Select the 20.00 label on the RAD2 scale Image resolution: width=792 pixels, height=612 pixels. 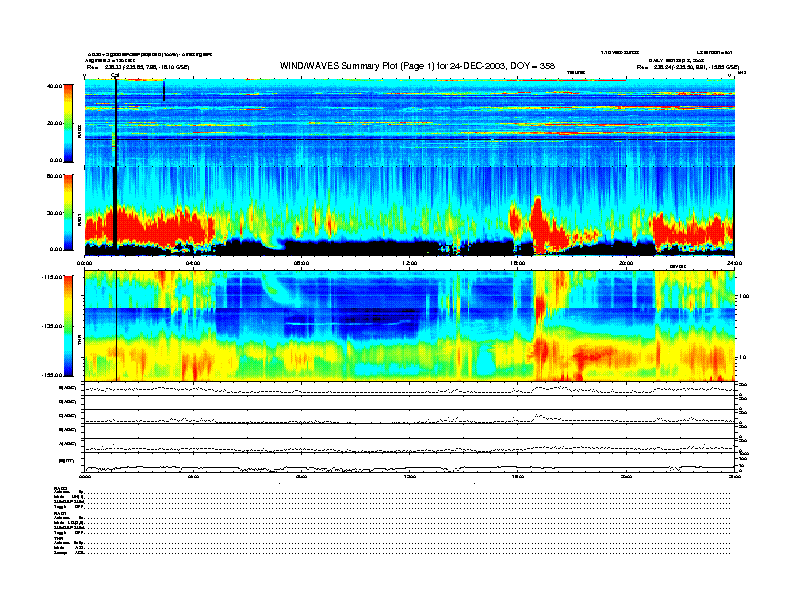point(55,123)
